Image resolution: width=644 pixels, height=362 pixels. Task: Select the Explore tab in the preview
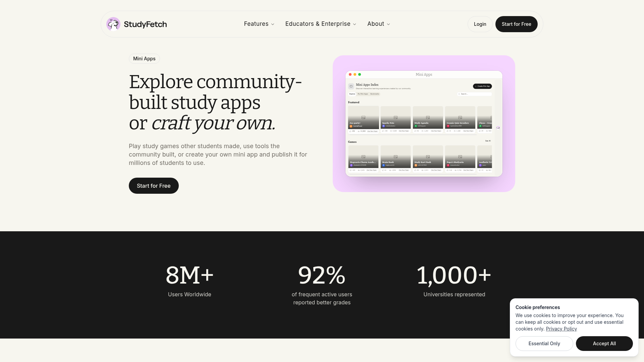coord(352,94)
